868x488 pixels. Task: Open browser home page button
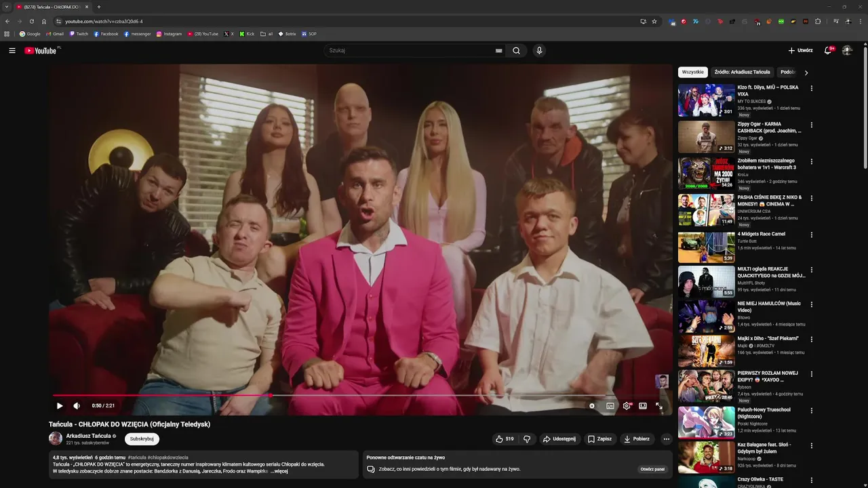[44, 21]
